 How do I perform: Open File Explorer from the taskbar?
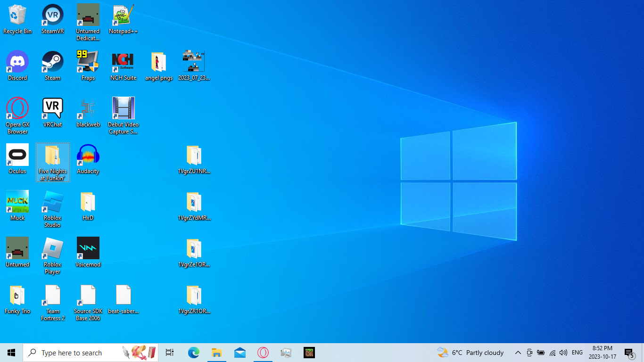(x=216, y=353)
